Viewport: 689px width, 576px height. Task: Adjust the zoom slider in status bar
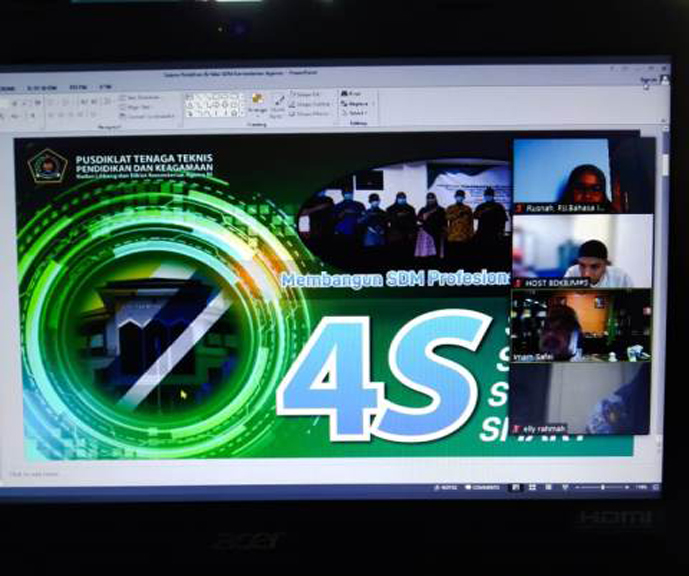pyautogui.click(x=602, y=487)
